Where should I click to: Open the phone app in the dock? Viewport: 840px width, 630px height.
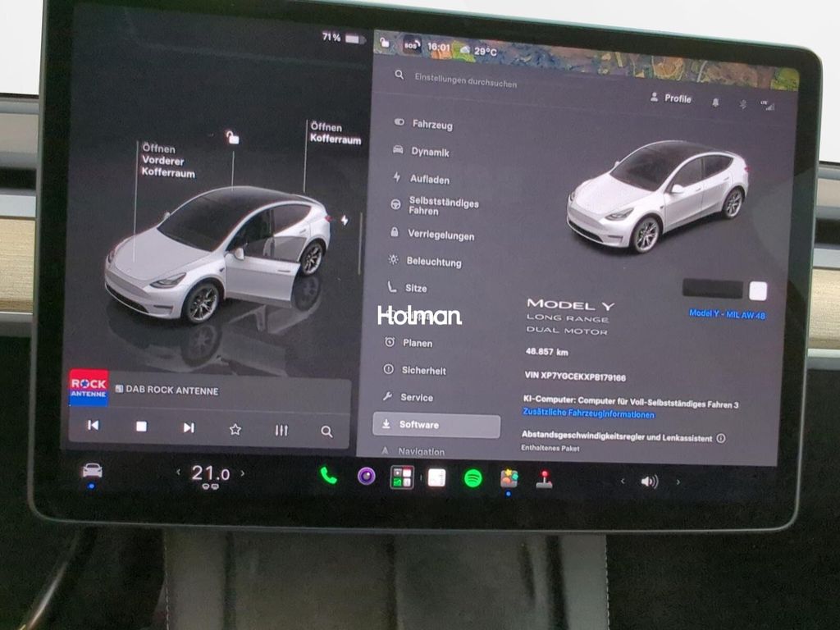[x=328, y=475]
